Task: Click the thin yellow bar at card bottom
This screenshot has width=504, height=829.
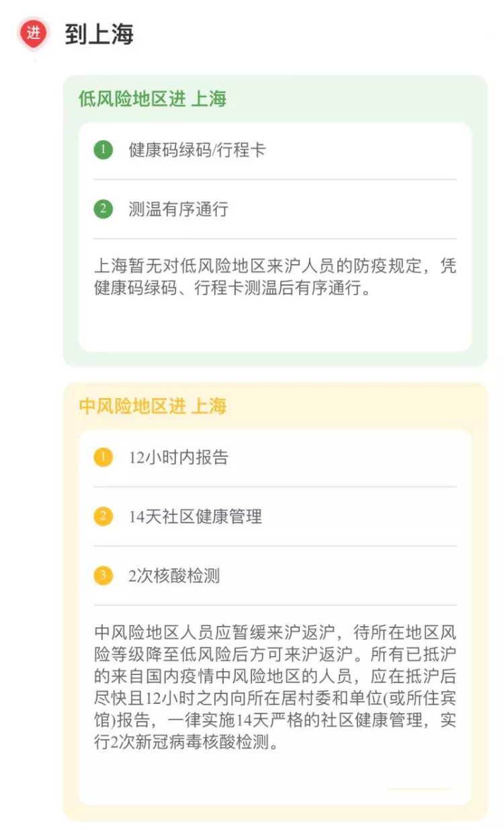Action: point(417,789)
